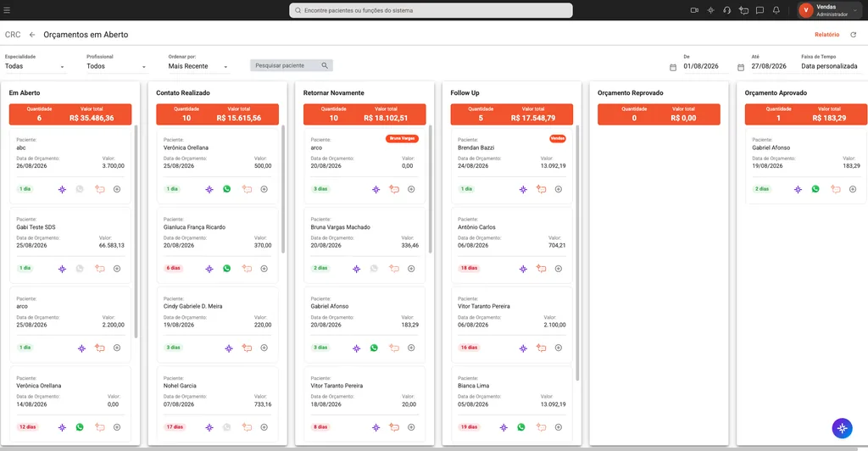The height and width of the screenshot is (451, 868).
Task: Click the plus icon on Gabriel Afonso approved card
Action: tap(853, 189)
